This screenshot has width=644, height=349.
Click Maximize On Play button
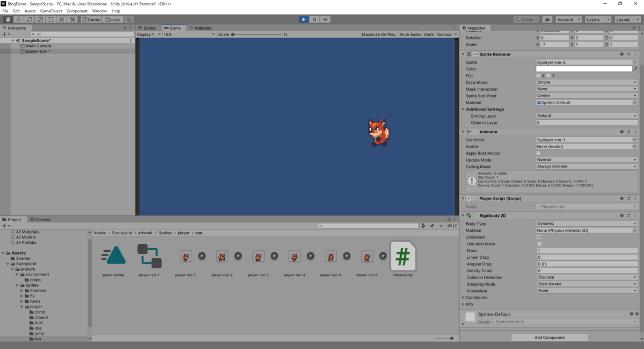[378, 34]
